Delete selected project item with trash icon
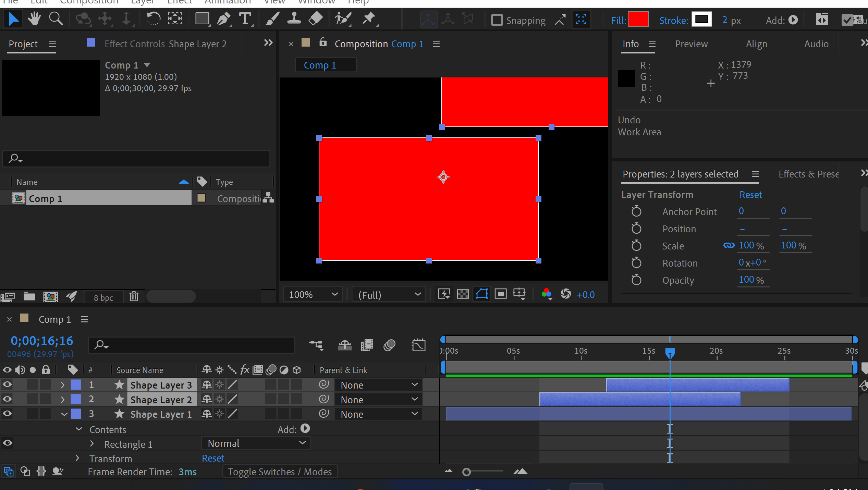The width and height of the screenshot is (868, 490). pyautogui.click(x=134, y=296)
